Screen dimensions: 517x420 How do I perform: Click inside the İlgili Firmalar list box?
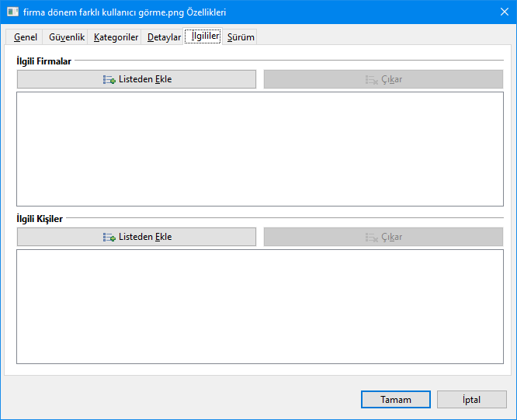259,149
